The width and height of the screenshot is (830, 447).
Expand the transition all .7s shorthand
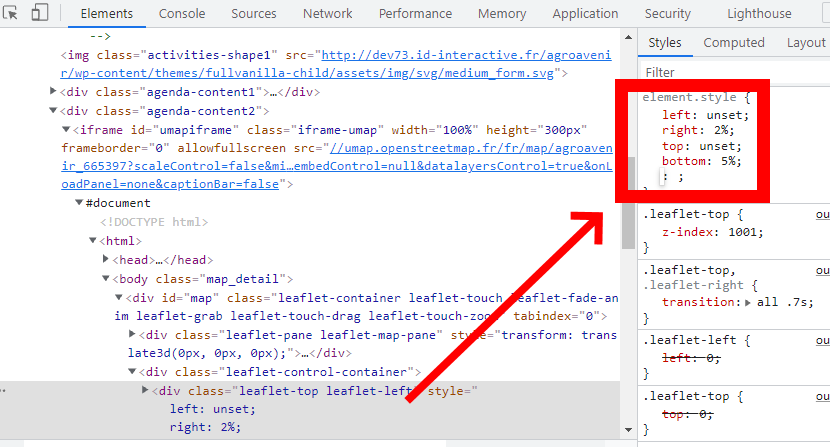click(748, 303)
